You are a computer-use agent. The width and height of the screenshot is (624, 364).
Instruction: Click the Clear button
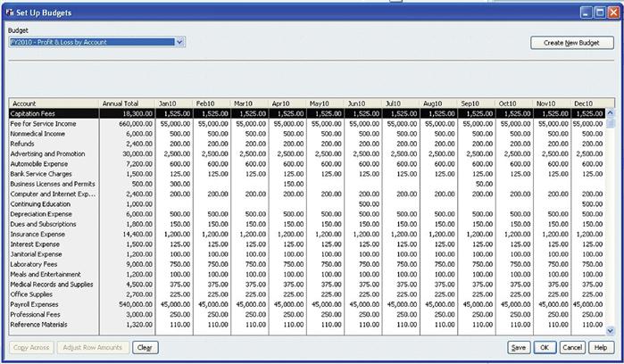coord(145,347)
